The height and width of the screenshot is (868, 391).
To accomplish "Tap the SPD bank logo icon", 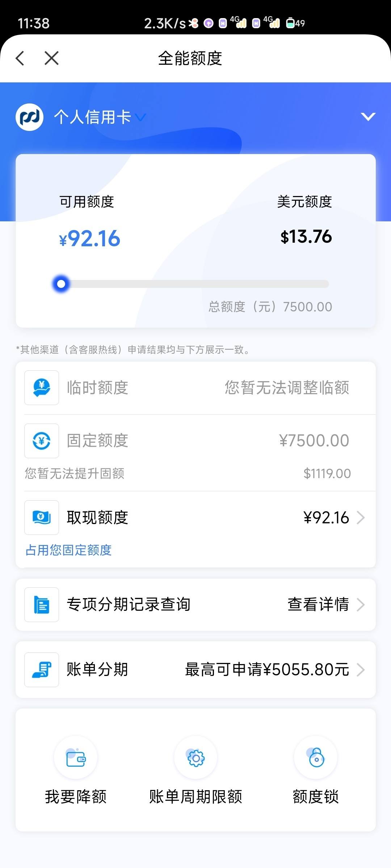I will point(29,117).
